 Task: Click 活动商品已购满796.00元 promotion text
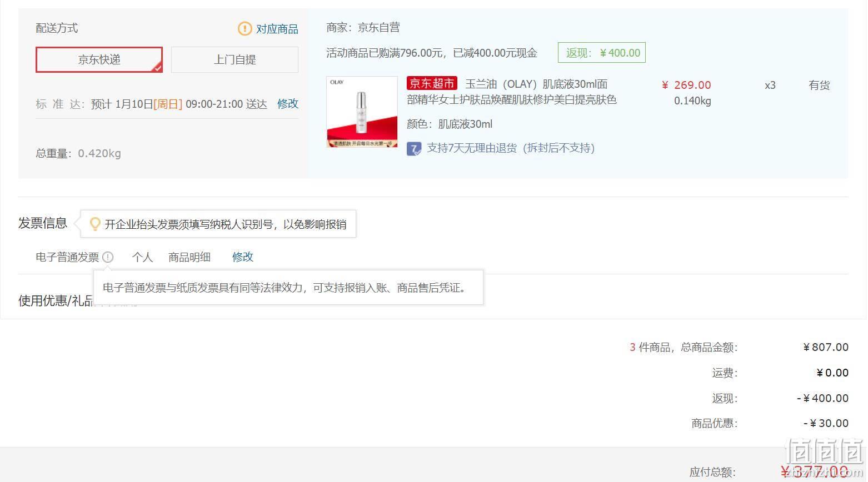click(x=432, y=53)
